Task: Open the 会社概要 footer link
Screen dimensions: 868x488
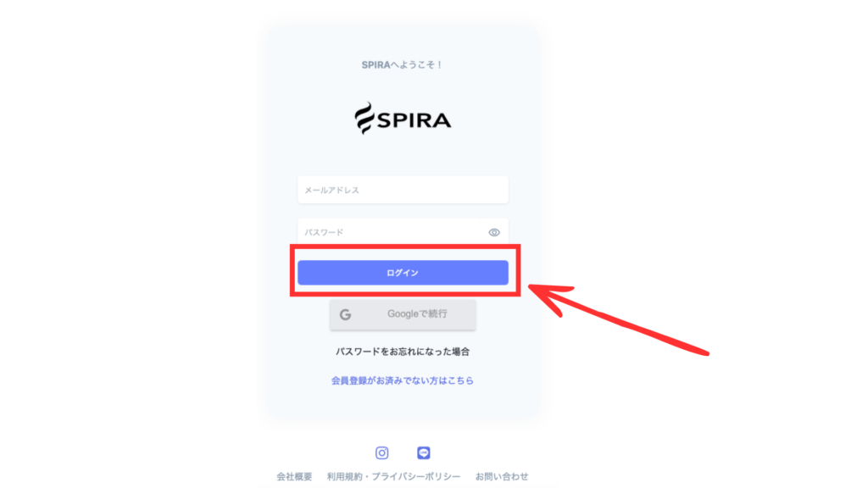Action: point(294,476)
